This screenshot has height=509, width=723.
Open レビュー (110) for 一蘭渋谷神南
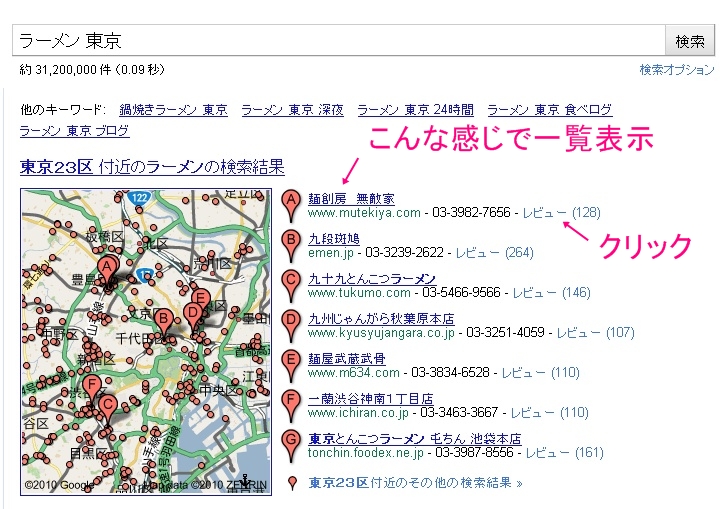coord(550,413)
